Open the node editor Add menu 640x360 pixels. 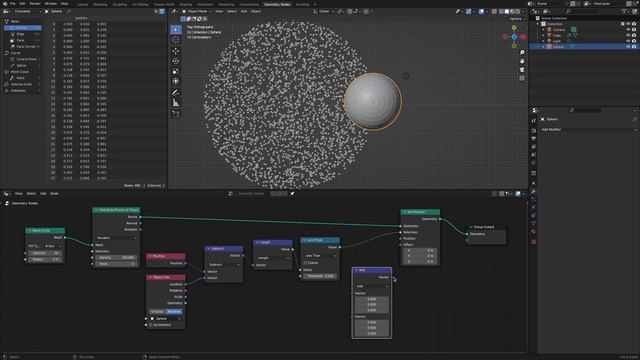[43, 193]
